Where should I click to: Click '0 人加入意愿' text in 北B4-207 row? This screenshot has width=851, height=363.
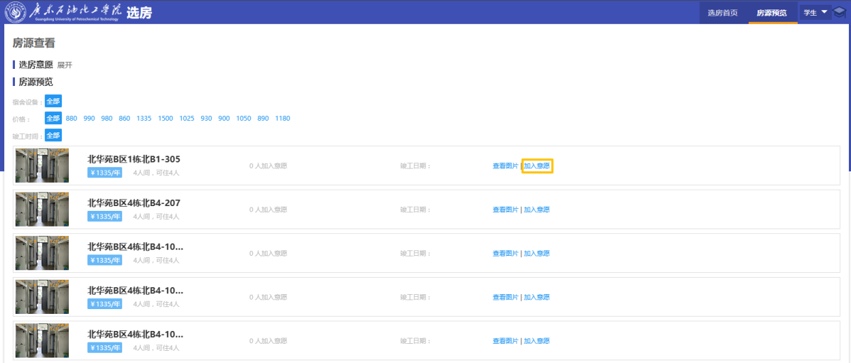268,209
